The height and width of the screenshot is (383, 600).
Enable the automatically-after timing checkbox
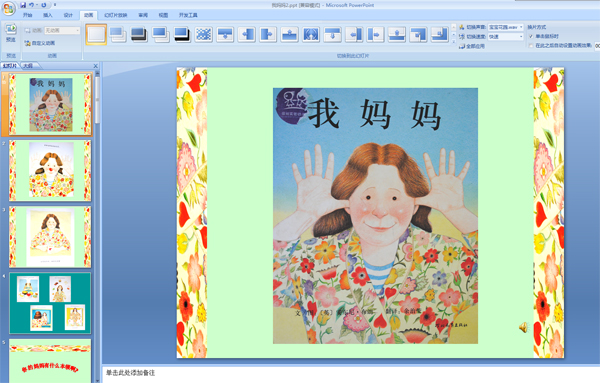click(531, 46)
